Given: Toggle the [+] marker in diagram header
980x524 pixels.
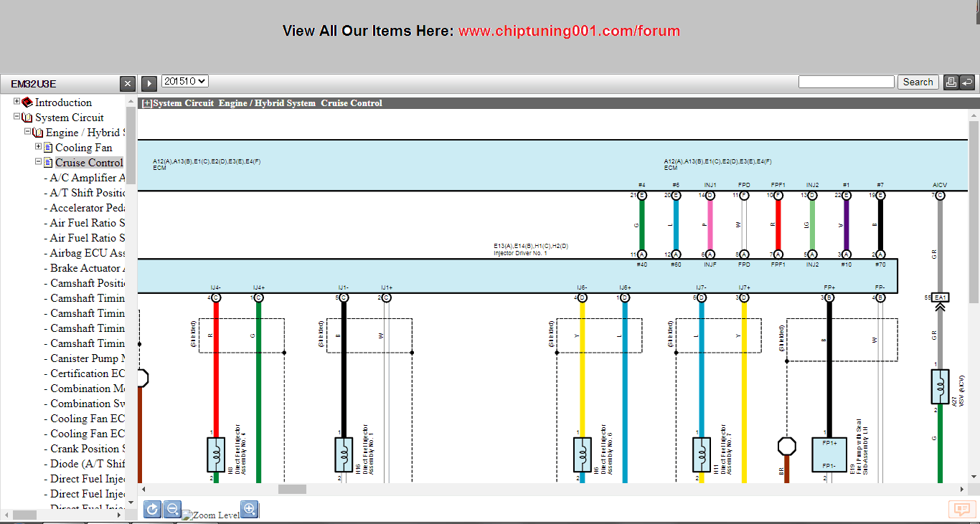Looking at the screenshot, I should coord(147,103).
